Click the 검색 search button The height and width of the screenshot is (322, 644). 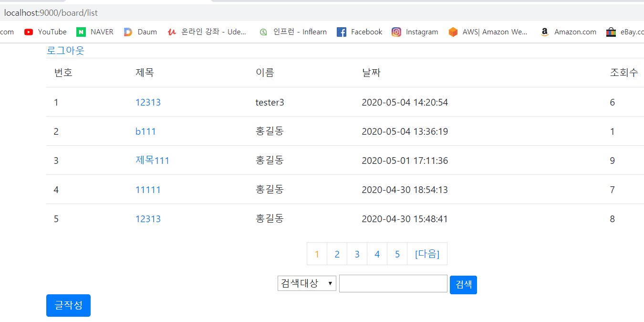click(463, 285)
